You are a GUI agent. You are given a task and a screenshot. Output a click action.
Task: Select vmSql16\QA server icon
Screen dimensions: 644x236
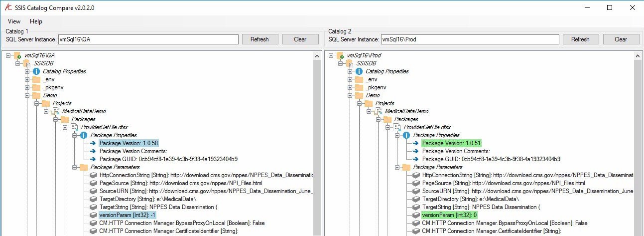17,55
